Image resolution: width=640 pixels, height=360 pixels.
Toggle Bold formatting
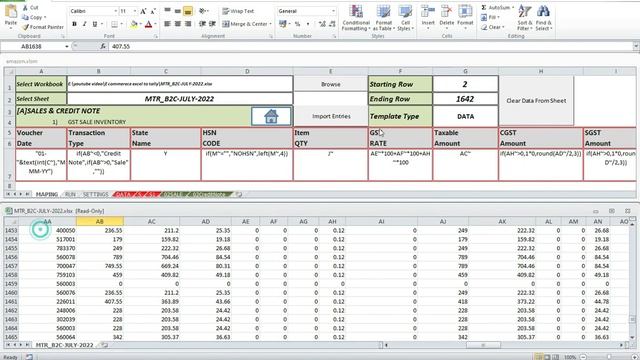coord(74,24)
